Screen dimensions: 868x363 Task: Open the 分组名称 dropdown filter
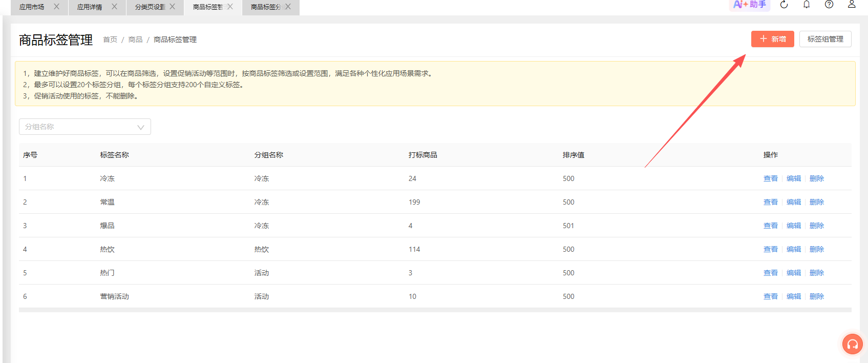coord(85,127)
